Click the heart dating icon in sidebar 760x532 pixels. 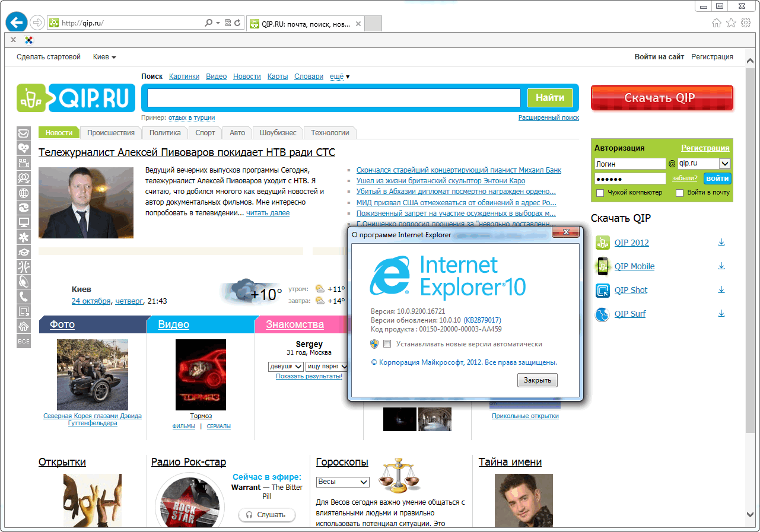pos(24,148)
